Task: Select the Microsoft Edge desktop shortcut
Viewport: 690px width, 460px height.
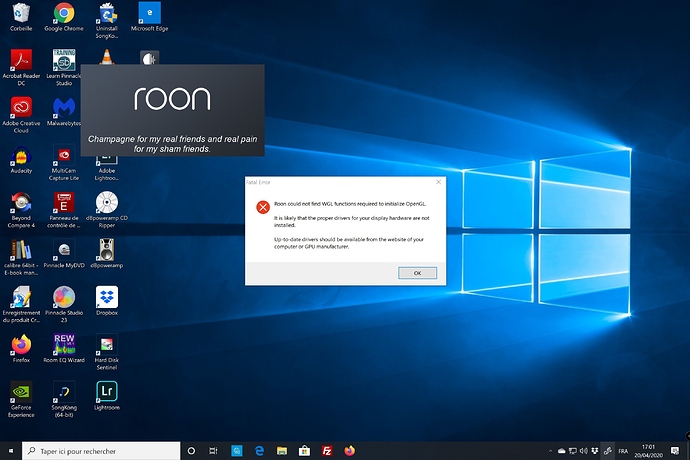Action: [x=150, y=17]
